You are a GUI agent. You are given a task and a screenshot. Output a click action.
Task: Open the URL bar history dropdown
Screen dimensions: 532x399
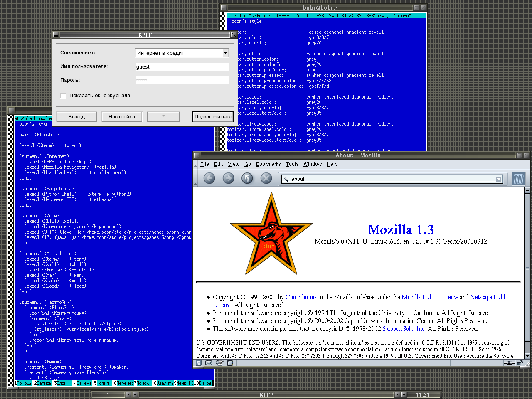[498, 179]
